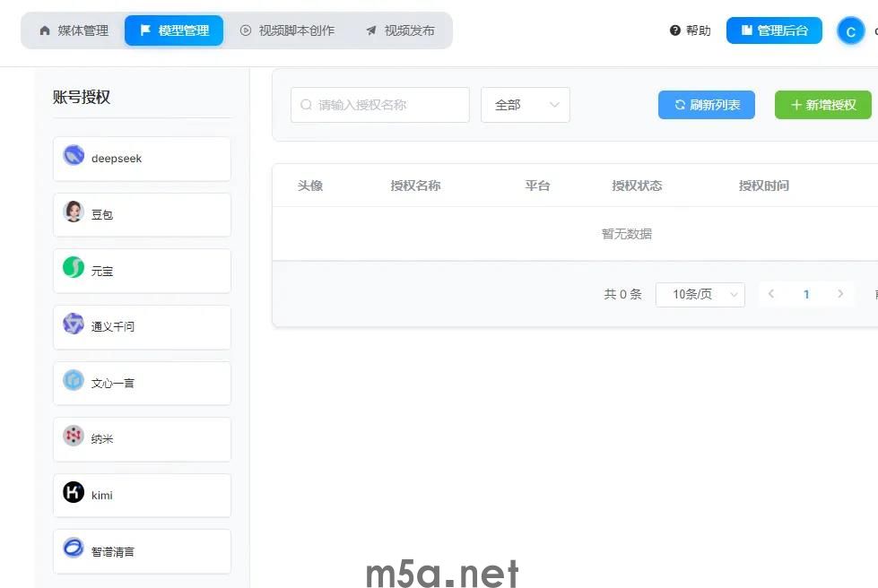This screenshot has width=878, height=588.
Task: Open the 视频脚本创作 tab
Action: 287,30
